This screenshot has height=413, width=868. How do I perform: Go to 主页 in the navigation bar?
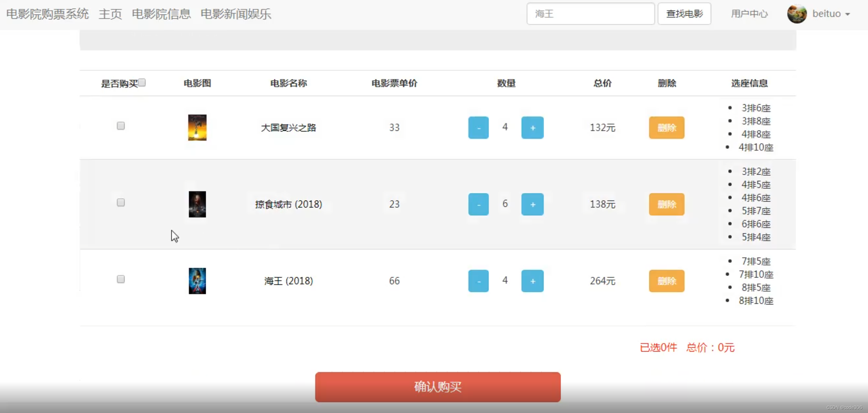click(x=110, y=14)
